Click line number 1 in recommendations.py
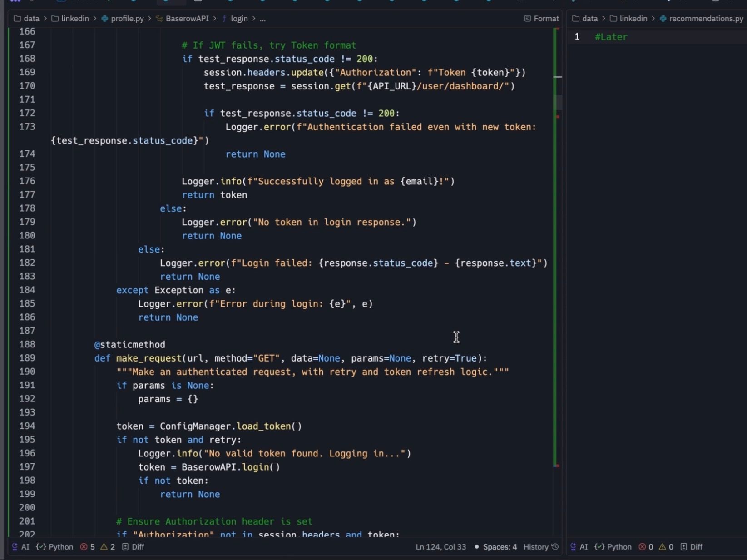 click(577, 37)
